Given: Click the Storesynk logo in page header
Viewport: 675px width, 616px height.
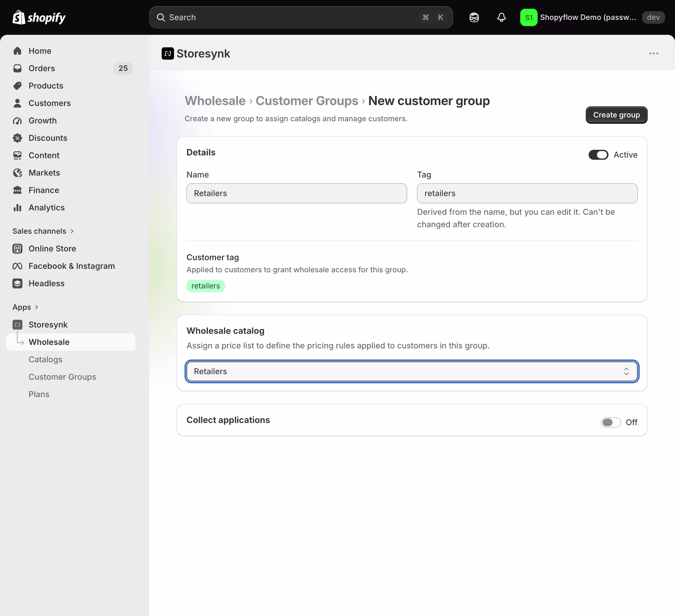Looking at the screenshot, I should (x=168, y=53).
